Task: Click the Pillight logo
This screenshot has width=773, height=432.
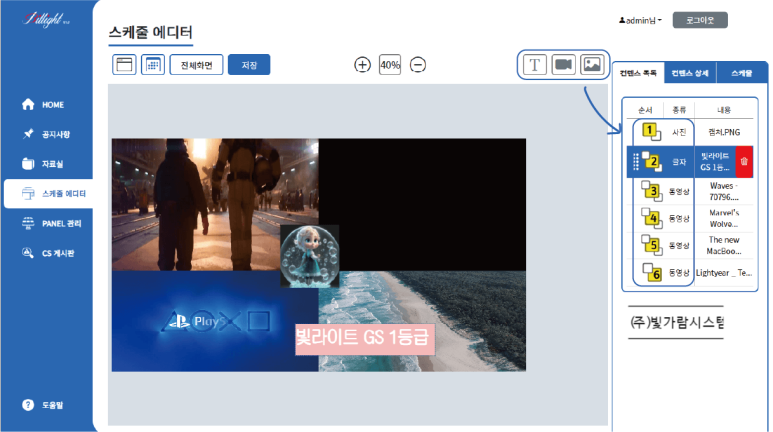Action: click(x=46, y=20)
